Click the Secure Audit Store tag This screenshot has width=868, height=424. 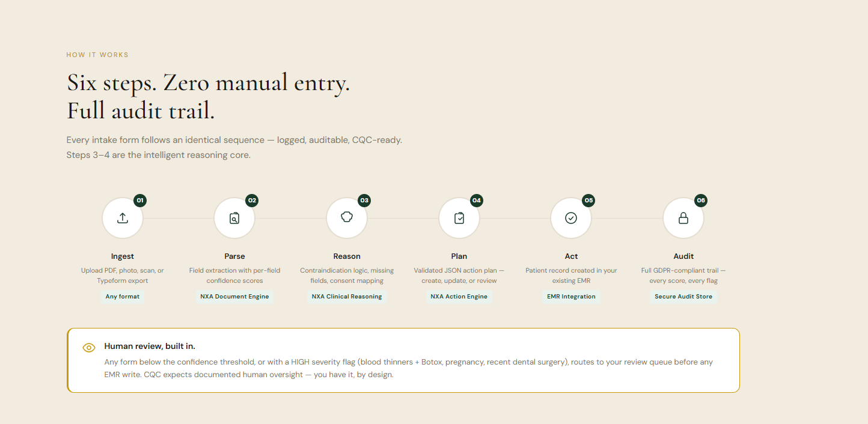click(683, 297)
